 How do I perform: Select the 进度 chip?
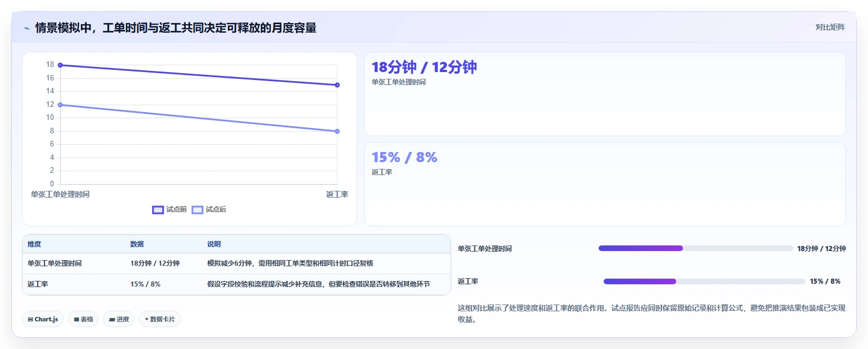119,319
